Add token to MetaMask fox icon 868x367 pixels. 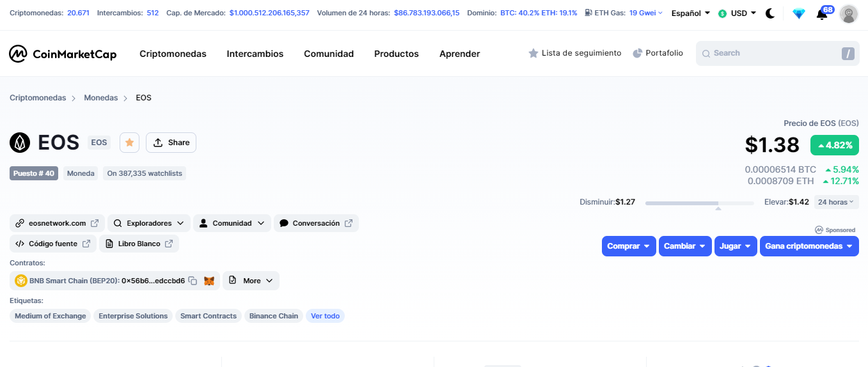click(x=209, y=281)
